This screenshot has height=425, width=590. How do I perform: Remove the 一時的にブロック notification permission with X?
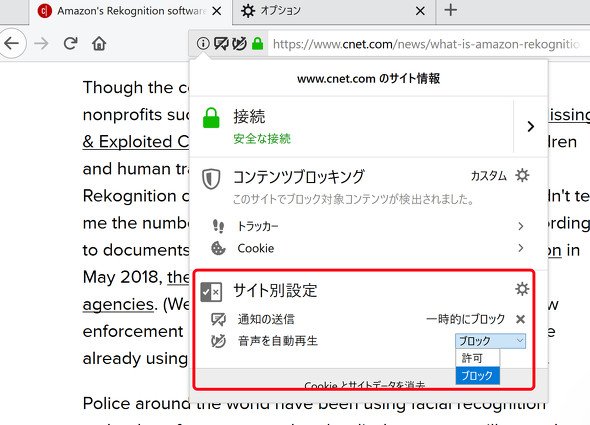(x=520, y=319)
